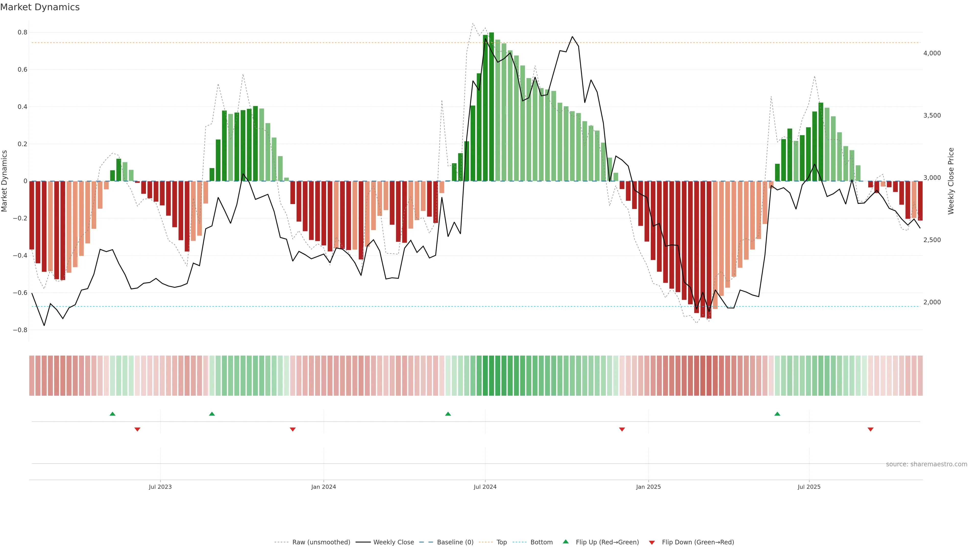Click the earliest green flip-up marker before Jul 2023
Viewport: 980px width, 551px height.
[x=112, y=414]
